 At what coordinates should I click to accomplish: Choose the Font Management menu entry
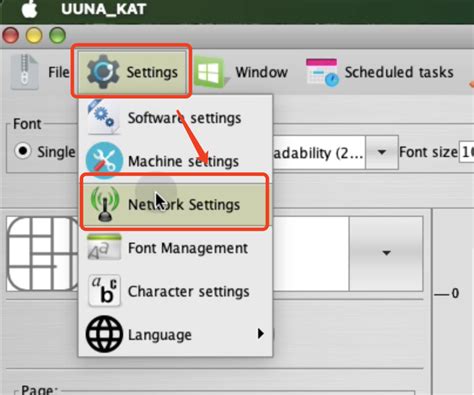point(176,248)
